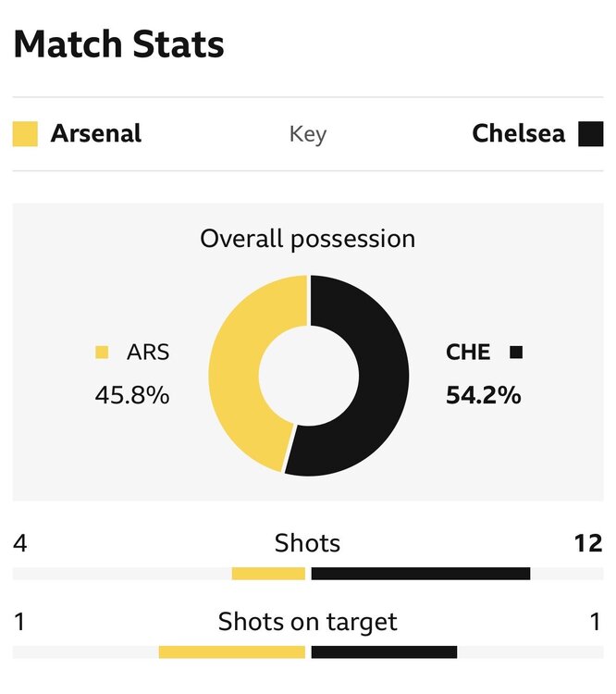Click the Arsenal team name
The image size is (616, 694).
click(x=96, y=133)
